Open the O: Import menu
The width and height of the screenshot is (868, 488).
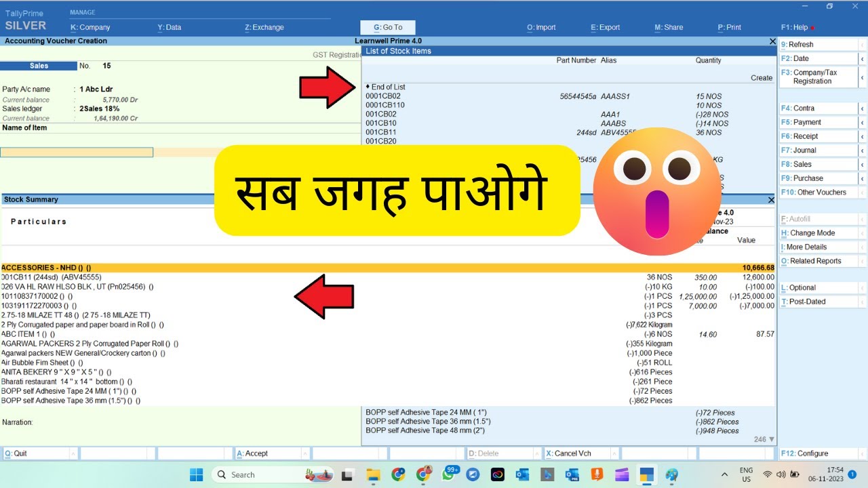click(x=541, y=28)
